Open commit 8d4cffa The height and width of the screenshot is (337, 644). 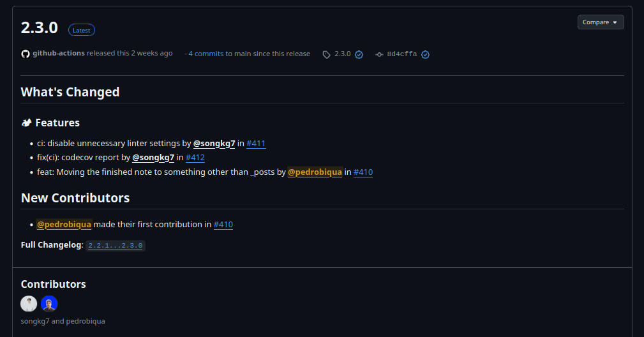[x=401, y=54]
